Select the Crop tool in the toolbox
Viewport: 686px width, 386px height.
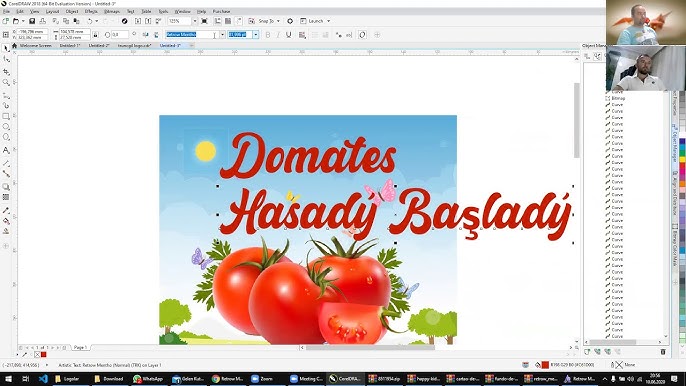[6, 71]
